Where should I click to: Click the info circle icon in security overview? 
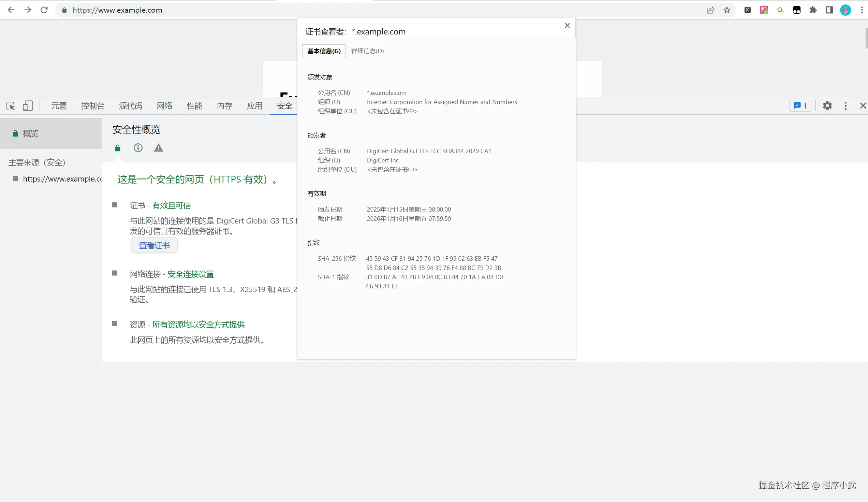[138, 148]
